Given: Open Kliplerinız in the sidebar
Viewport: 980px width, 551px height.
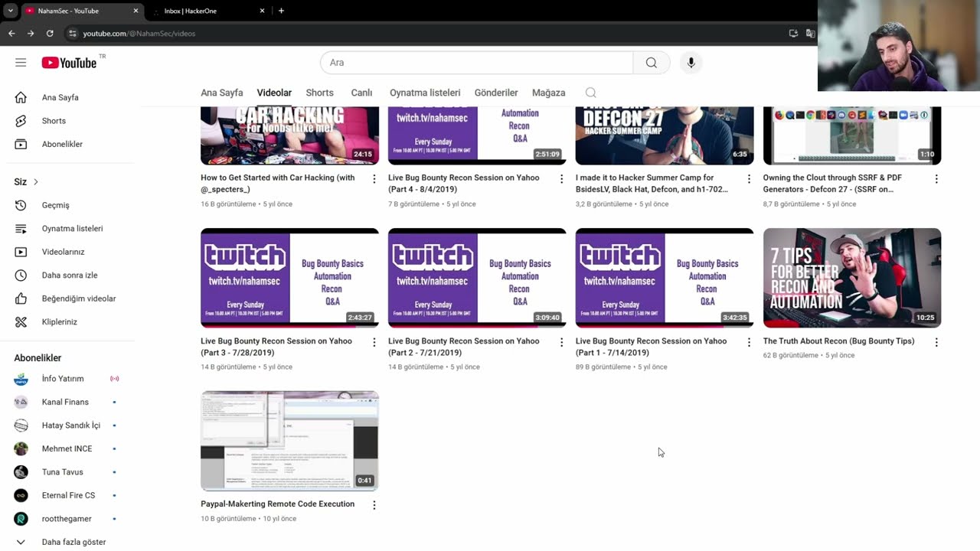Looking at the screenshot, I should (x=59, y=322).
